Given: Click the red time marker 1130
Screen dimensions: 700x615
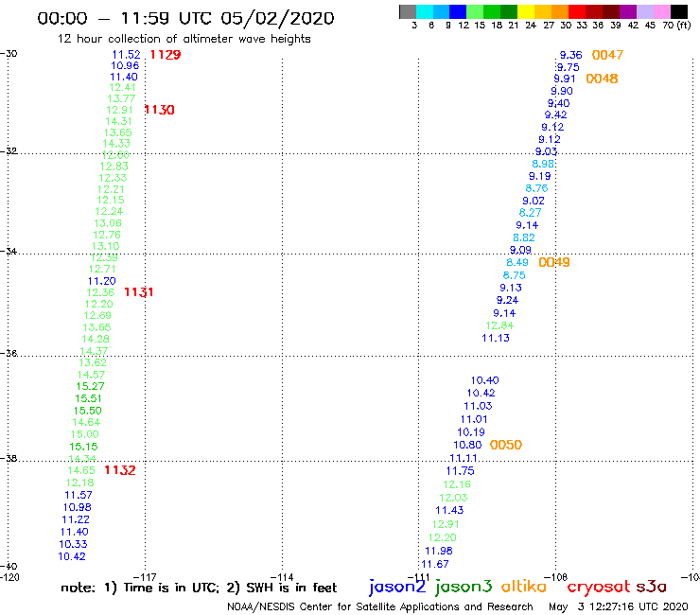Looking at the screenshot, I should point(159,110).
